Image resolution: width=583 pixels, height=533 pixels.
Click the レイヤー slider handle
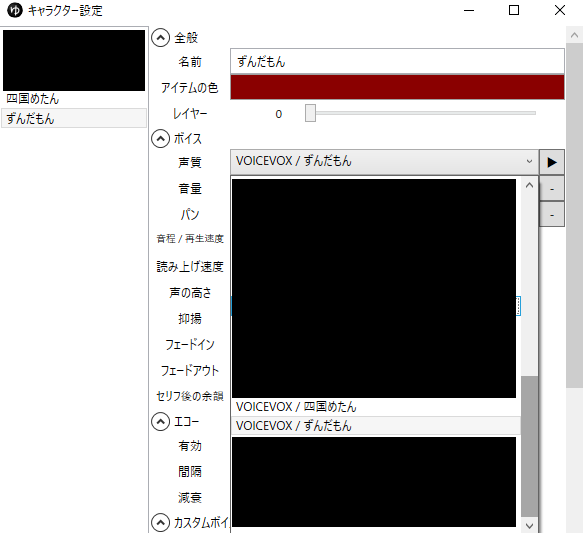(x=310, y=113)
